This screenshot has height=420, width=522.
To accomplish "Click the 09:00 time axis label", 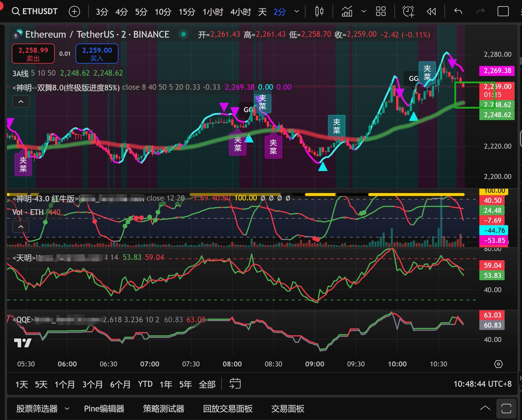I will pyautogui.click(x=315, y=364).
